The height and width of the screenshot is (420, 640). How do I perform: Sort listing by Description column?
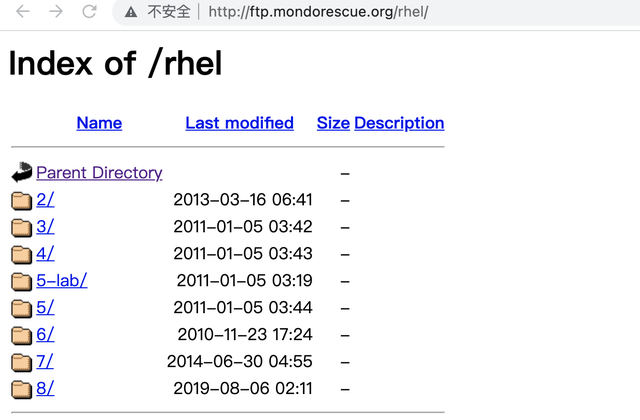(399, 123)
